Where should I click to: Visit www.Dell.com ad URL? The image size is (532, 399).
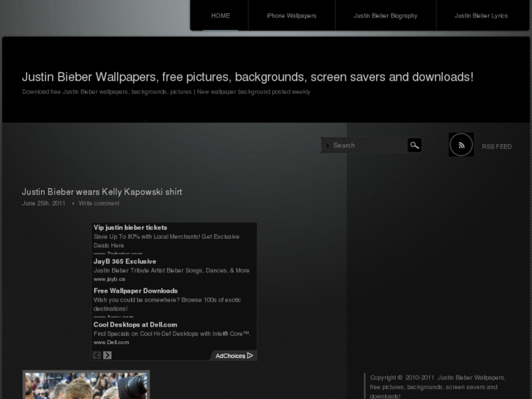coord(111,343)
